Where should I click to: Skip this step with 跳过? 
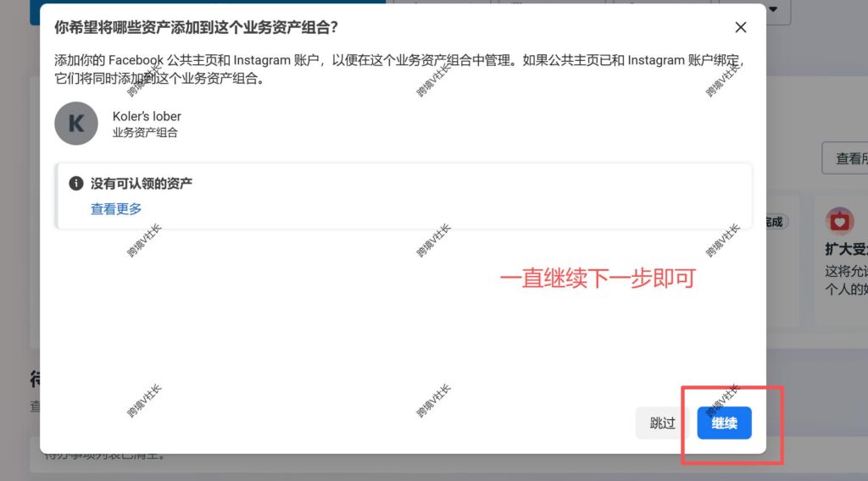coord(663,423)
